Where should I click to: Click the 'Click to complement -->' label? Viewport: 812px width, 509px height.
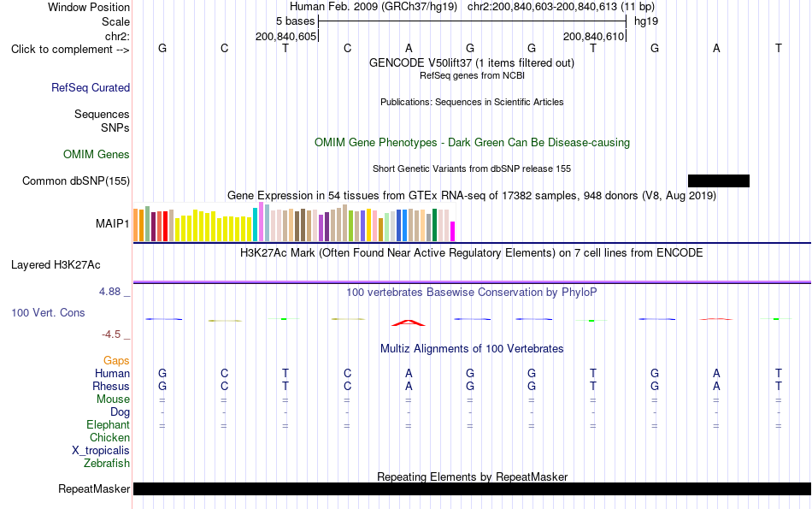70,50
